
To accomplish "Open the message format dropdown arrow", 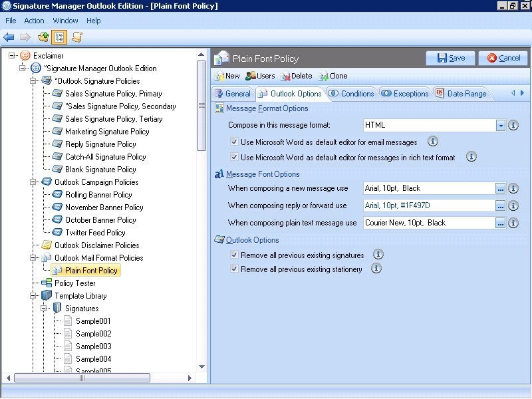I will pos(501,125).
